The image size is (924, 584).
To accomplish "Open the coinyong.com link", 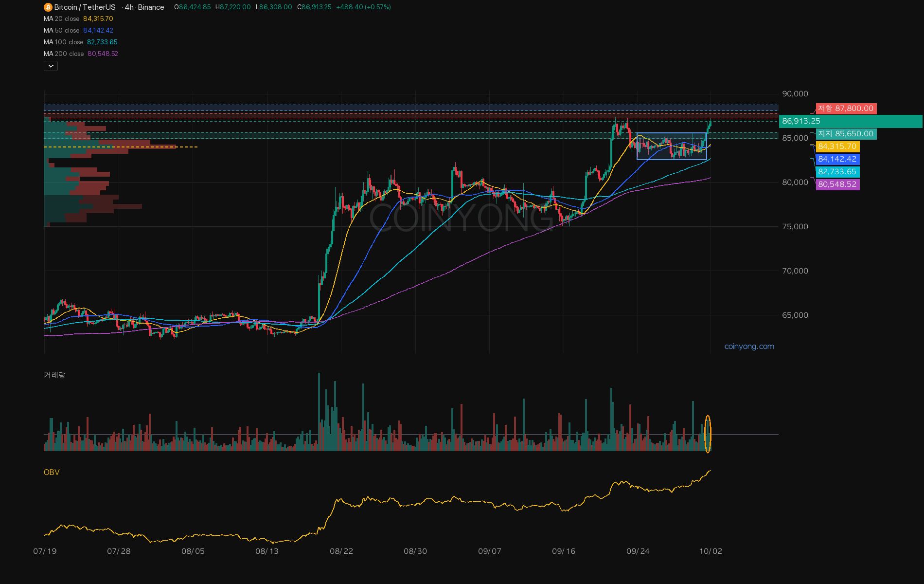I will click(x=749, y=347).
